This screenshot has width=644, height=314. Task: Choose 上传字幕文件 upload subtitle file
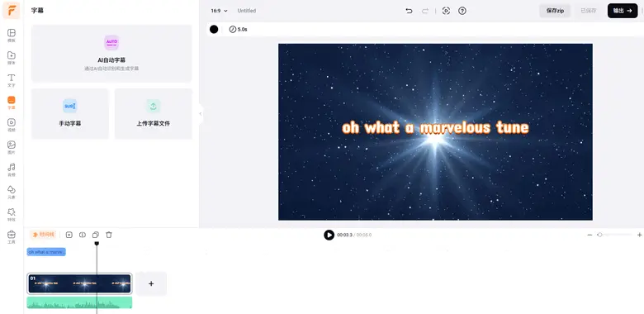point(154,114)
